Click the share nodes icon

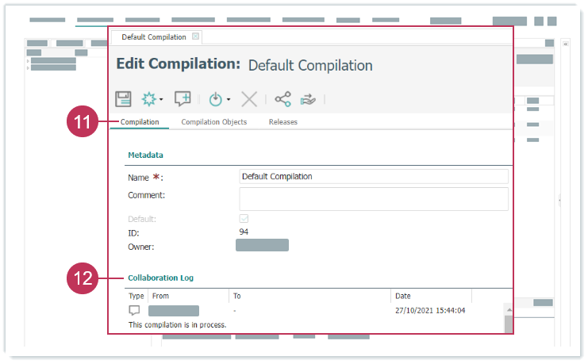[282, 99]
